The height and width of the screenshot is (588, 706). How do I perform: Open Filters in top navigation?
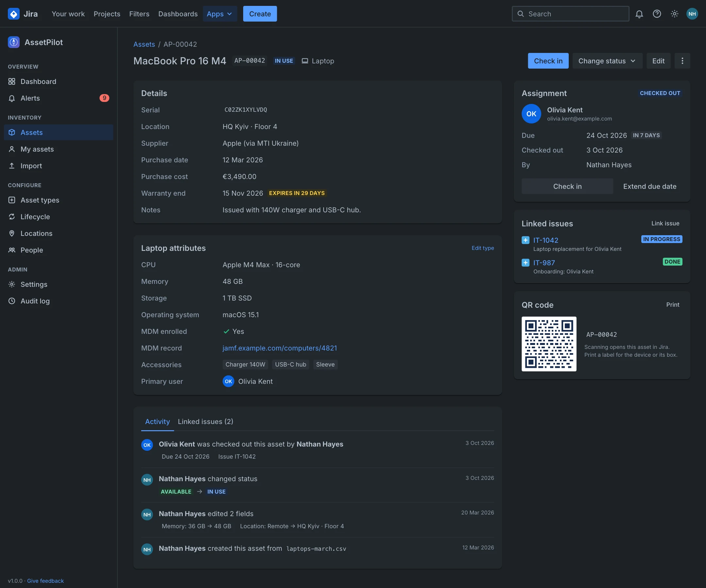(x=139, y=14)
